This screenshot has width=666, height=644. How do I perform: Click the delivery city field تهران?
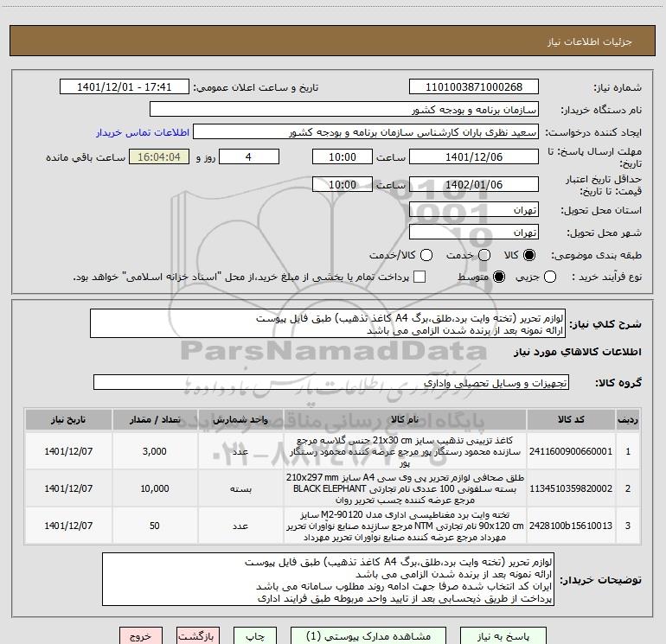474,232
